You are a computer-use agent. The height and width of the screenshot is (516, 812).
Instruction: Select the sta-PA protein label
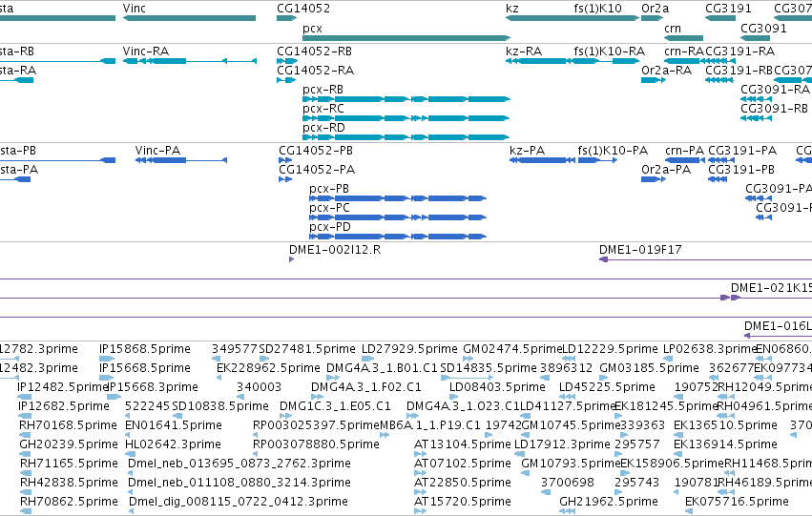click(19, 170)
